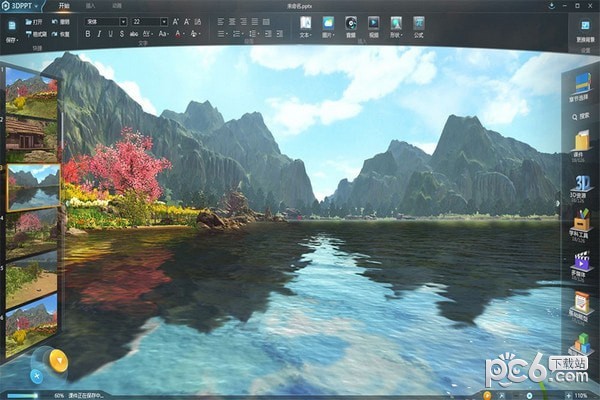Click the 打开 open file button
The width and height of the screenshot is (600, 400).
point(34,21)
